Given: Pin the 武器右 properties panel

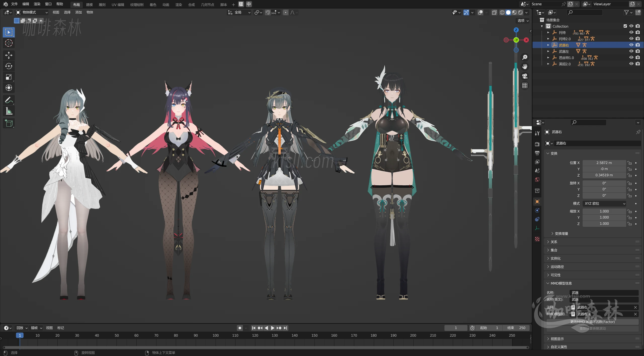Looking at the screenshot, I should click(638, 132).
